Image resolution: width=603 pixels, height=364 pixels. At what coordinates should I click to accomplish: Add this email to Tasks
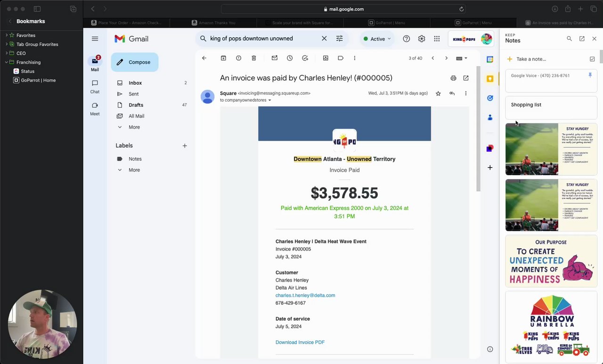(x=305, y=58)
